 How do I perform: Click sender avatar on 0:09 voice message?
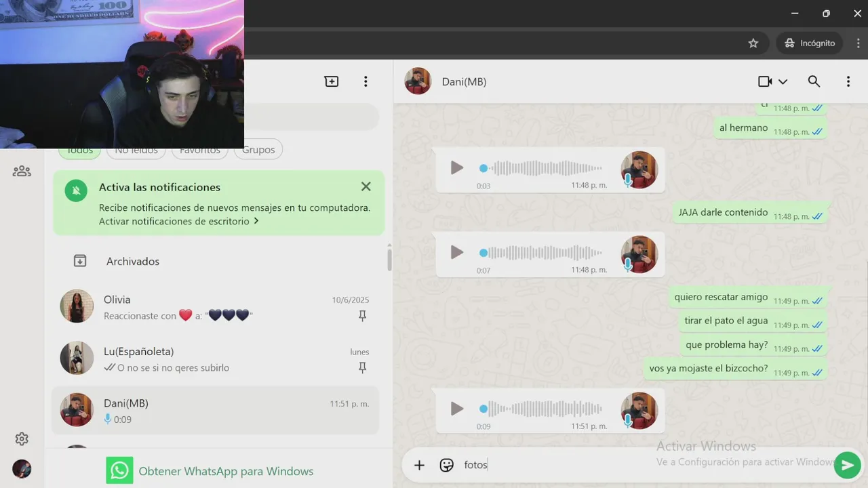click(639, 411)
